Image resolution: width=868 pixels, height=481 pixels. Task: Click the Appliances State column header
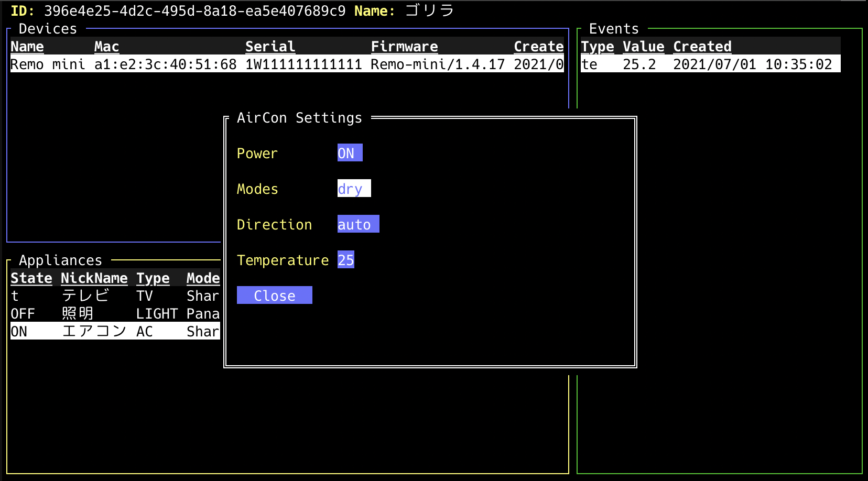click(x=31, y=278)
